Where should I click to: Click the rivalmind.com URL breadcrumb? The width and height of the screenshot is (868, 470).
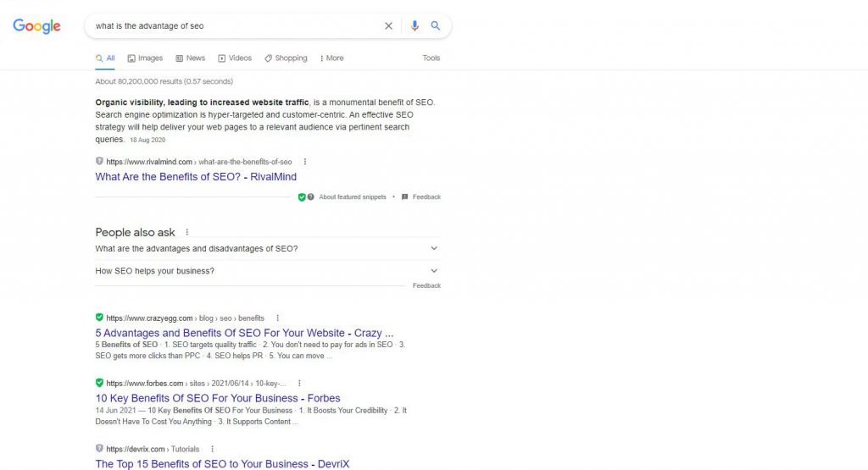click(x=198, y=162)
